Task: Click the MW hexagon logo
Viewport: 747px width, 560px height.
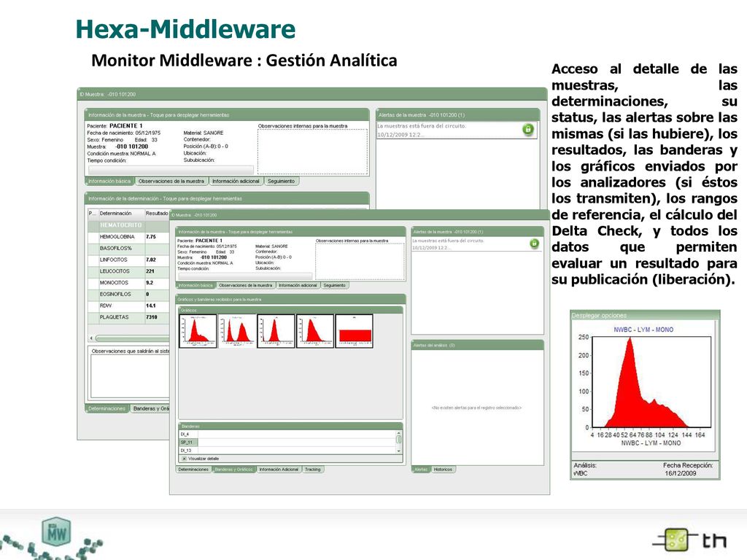Action: click(56, 532)
